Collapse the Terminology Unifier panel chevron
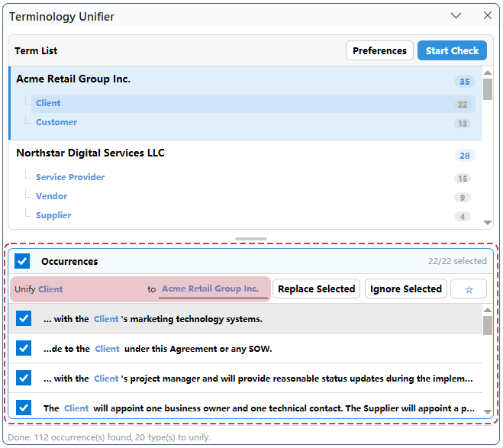 tap(456, 16)
